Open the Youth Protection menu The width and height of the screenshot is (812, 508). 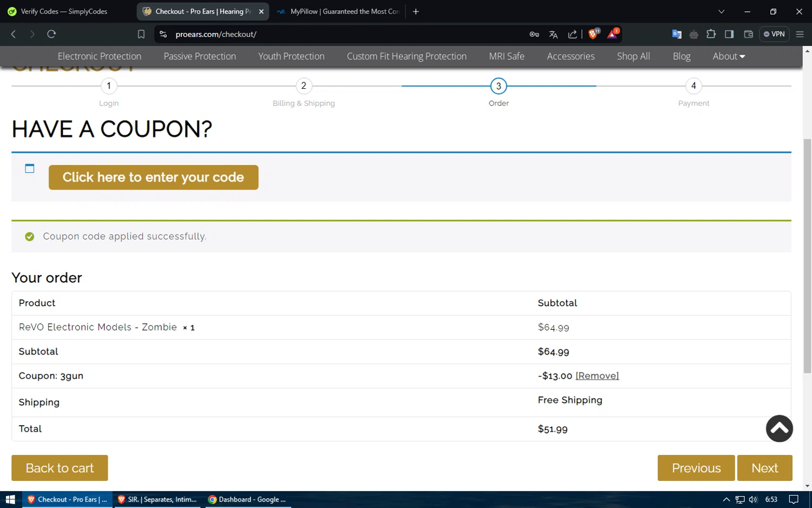pos(291,56)
